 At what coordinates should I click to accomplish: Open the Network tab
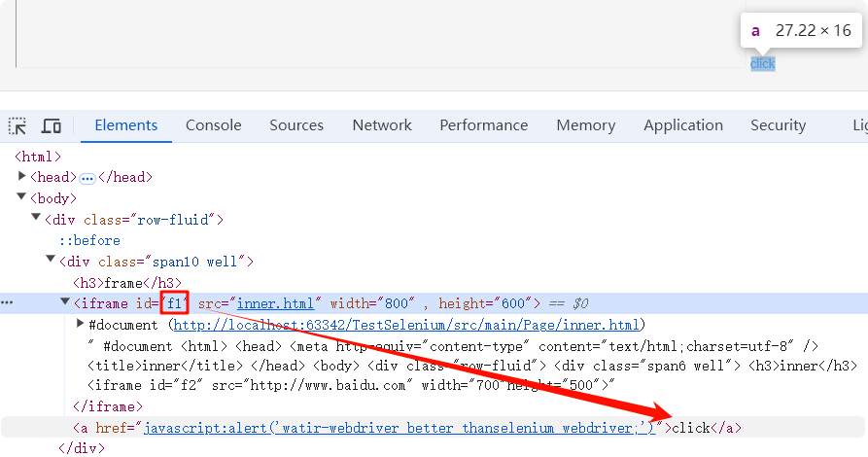click(382, 125)
